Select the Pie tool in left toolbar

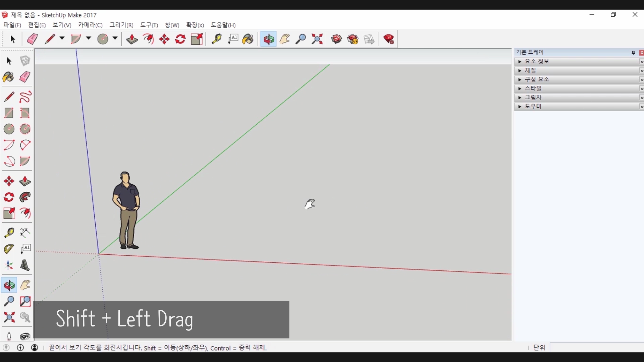25,161
